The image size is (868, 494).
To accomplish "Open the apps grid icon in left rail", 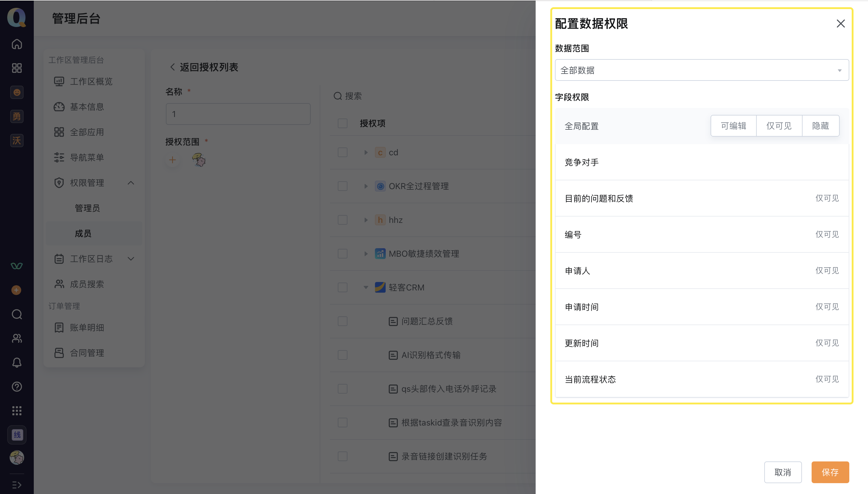I will [17, 68].
